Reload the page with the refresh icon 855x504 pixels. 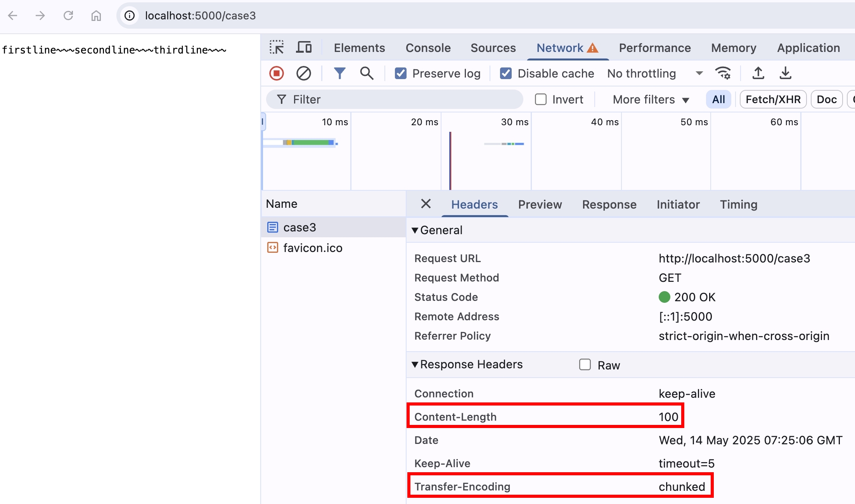click(68, 16)
